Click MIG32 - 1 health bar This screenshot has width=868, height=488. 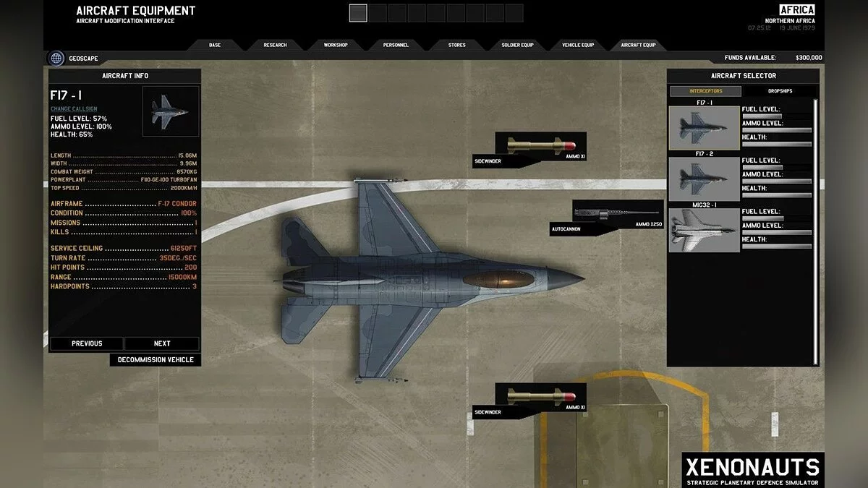click(777, 247)
